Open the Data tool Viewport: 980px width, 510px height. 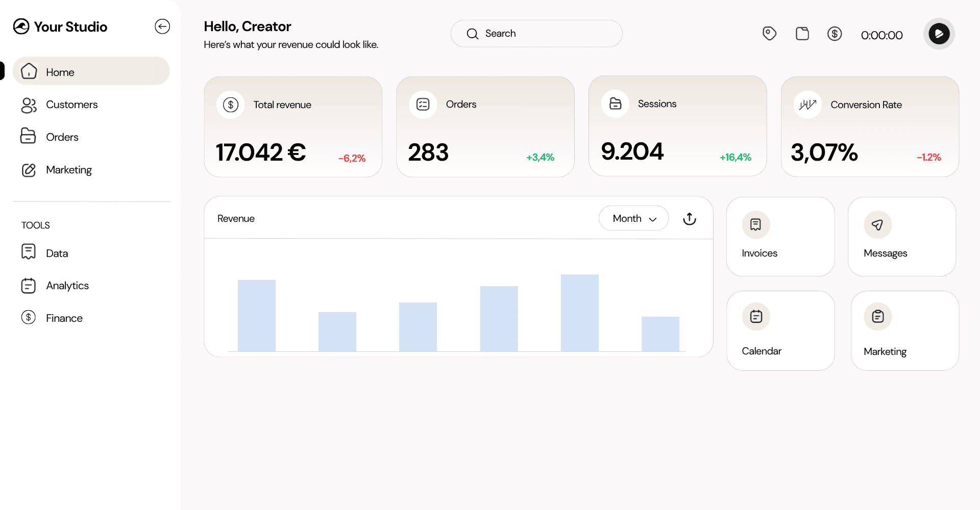coord(57,253)
